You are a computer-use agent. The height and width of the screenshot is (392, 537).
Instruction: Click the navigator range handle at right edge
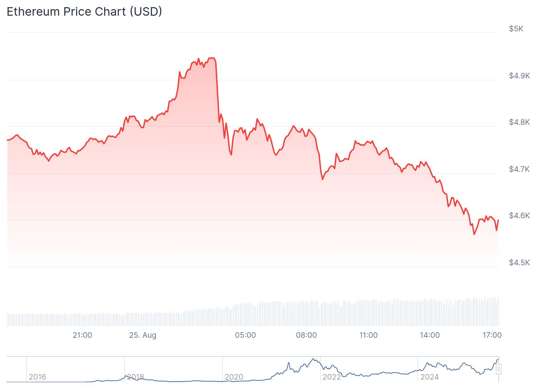(498, 369)
